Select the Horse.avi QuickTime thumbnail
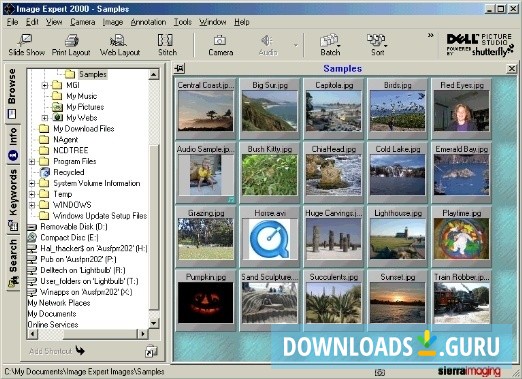Viewport: 522px width, 379px height. [x=270, y=237]
